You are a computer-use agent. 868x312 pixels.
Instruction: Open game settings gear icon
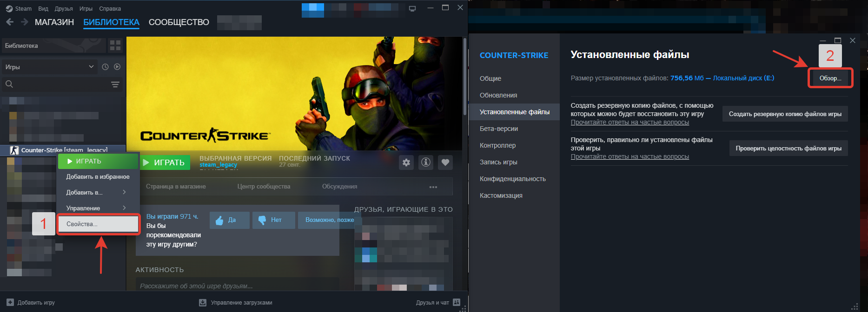tap(406, 162)
